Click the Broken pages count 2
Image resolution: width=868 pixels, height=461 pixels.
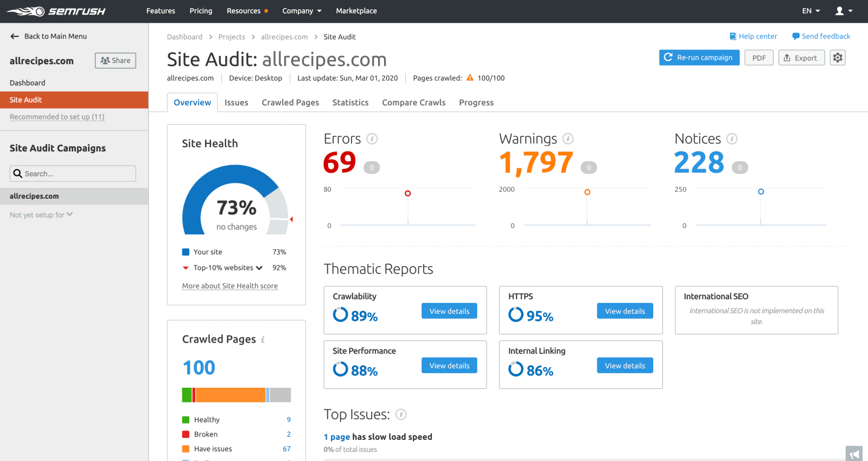click(x=289, y=434)
